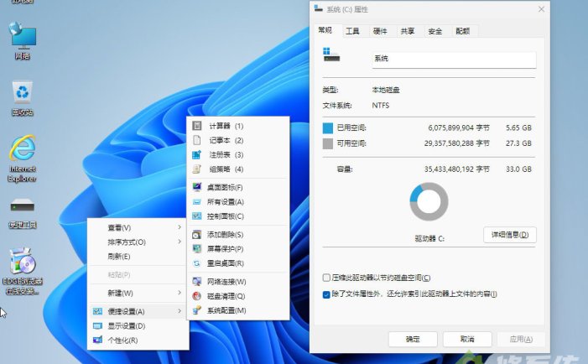
Task: Click the 详细信息(D) button
Action: [510, 235]
